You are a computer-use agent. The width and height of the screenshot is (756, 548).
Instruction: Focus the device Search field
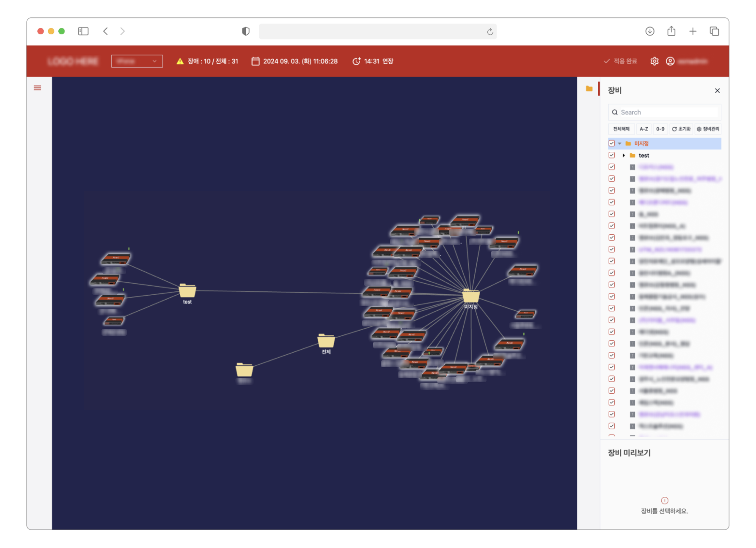click(665, 112)
